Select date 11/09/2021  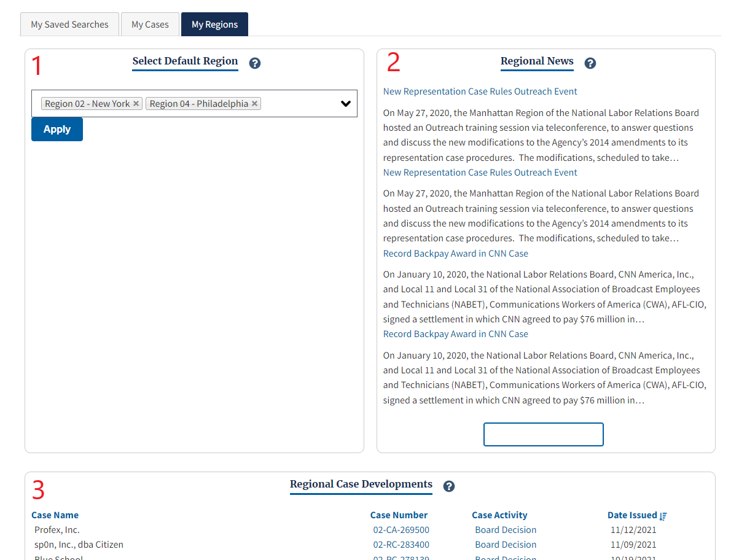coord(633,545)
